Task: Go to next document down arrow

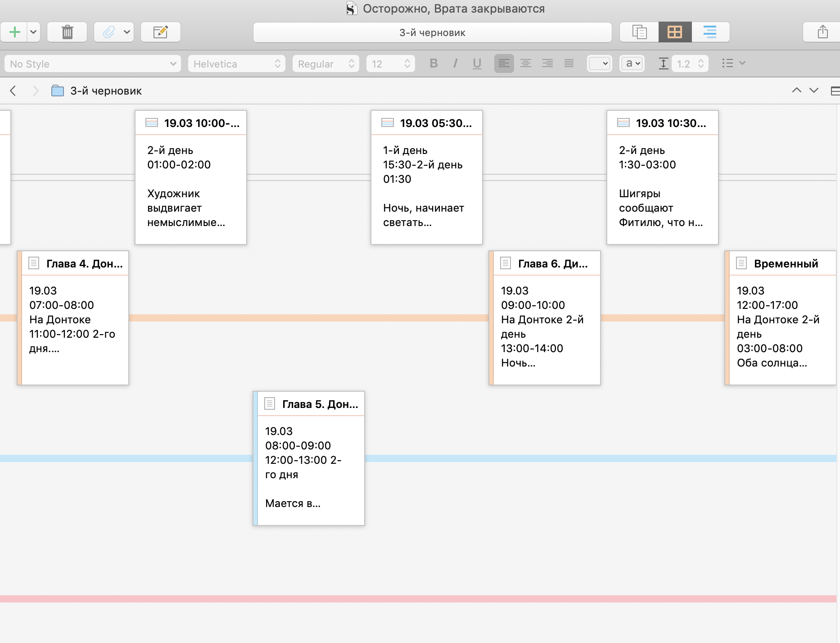Action: click(x=813, y=90)
